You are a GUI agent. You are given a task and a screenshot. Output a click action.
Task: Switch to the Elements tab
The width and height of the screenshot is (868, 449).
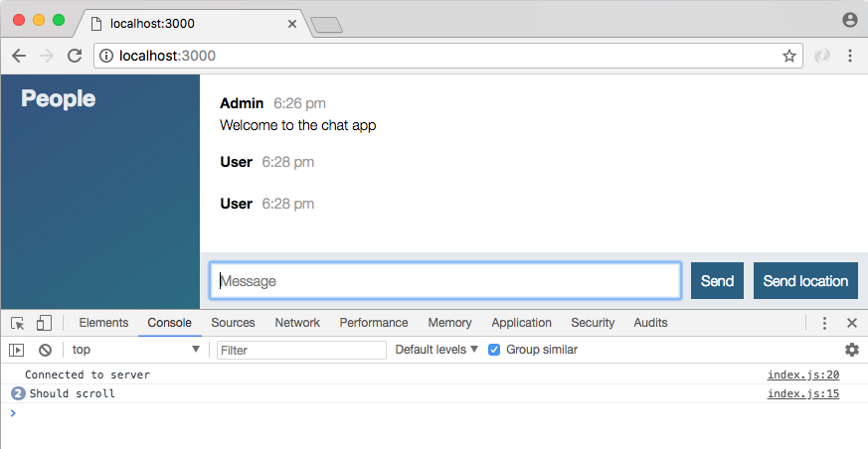coord(103,323)
